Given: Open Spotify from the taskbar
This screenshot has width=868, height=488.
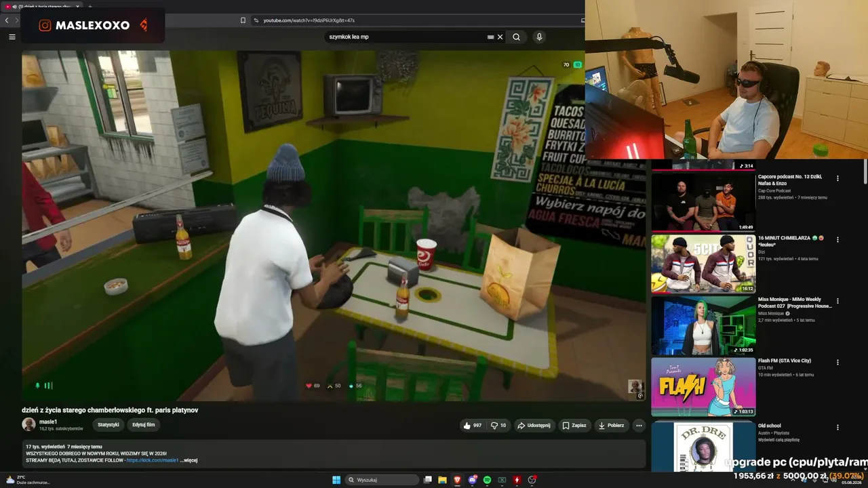Looking at the screenshot, I should 487,480.
